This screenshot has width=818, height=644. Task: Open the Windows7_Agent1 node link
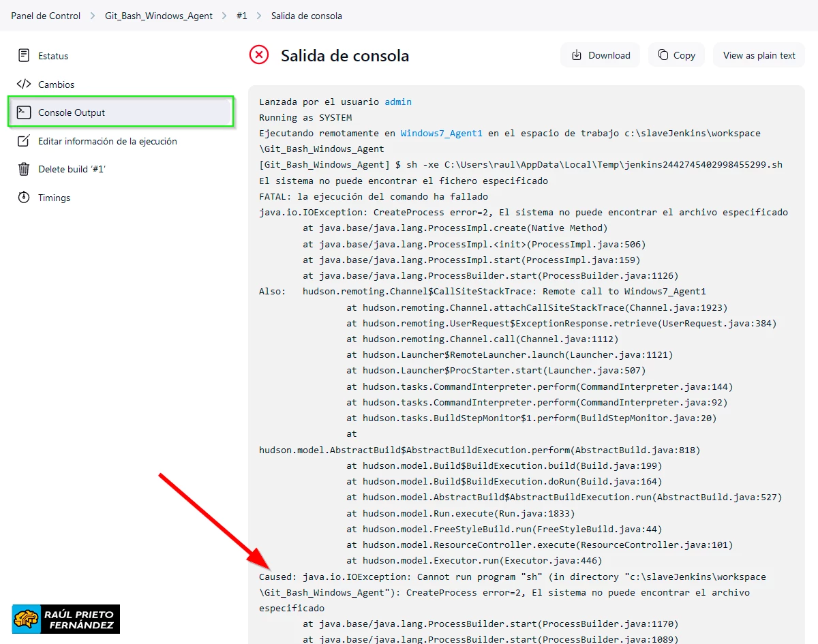tap(441, 134)
